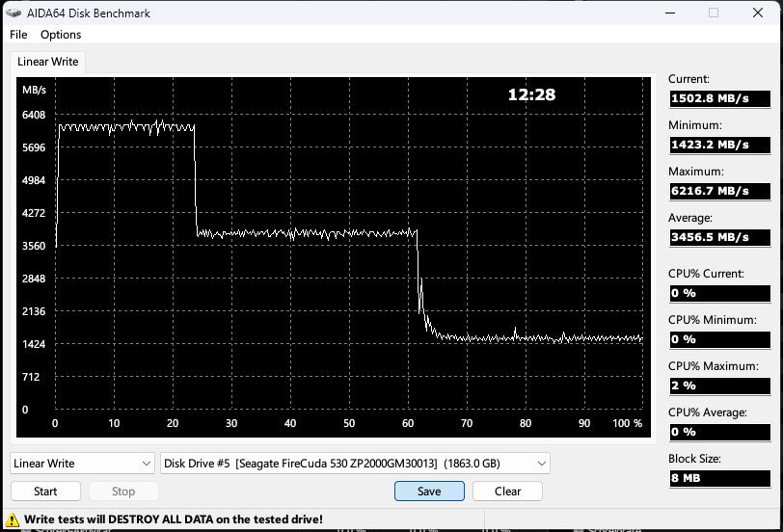Click the Minimum value 1423.2 MB/s
This screenshot has height=532, width=783.
click(x=720, y=145)
